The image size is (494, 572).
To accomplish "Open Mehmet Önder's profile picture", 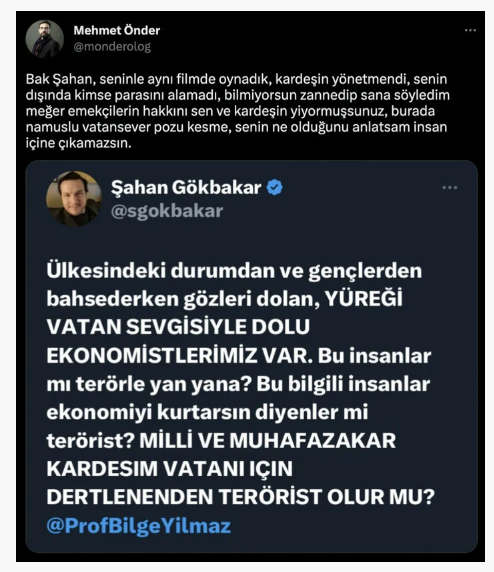I will click(x=45, y=39).
